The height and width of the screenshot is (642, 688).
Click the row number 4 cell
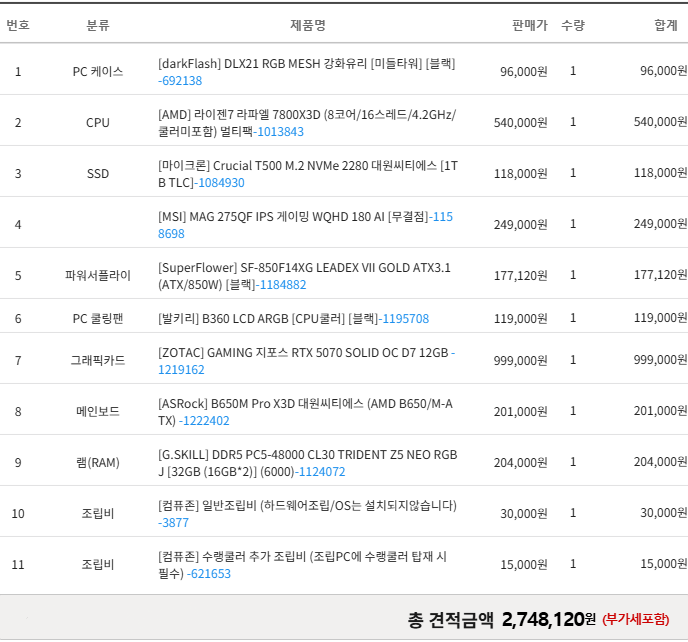tap(18, 225)
